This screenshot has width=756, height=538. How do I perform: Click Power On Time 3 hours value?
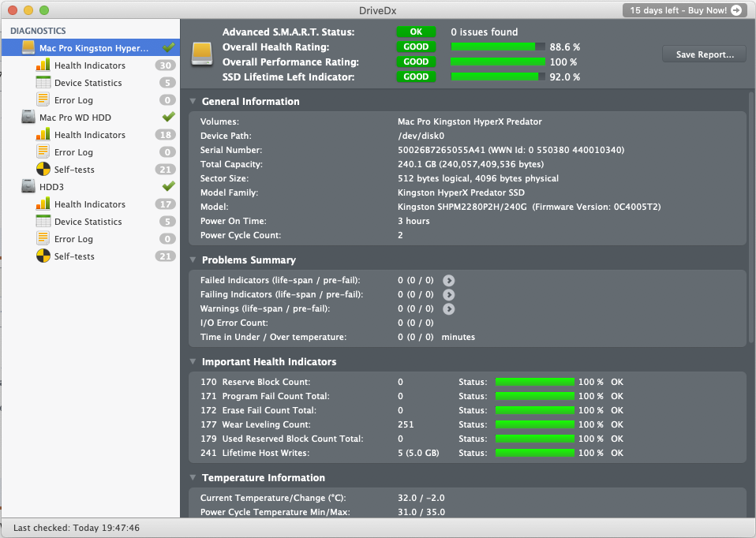click(x=414, y=221)
